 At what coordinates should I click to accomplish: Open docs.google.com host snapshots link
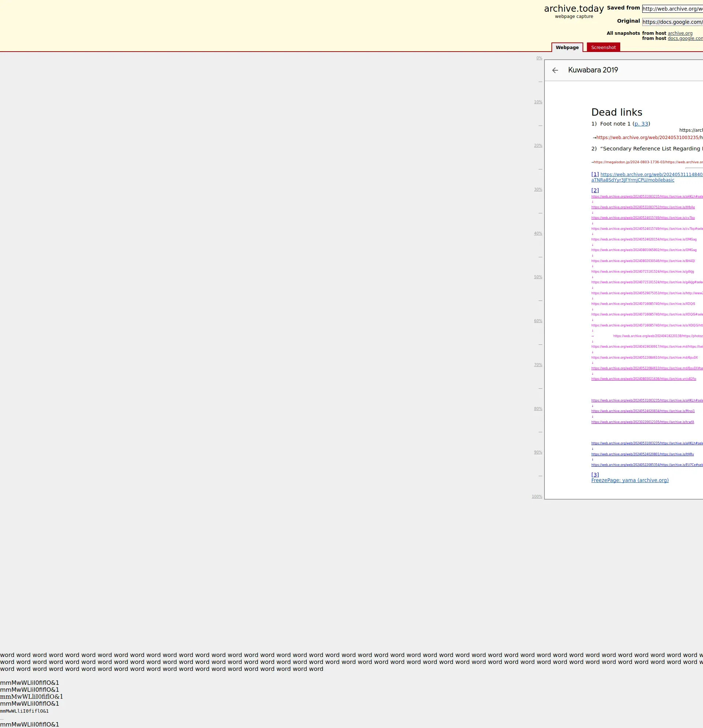685,38
